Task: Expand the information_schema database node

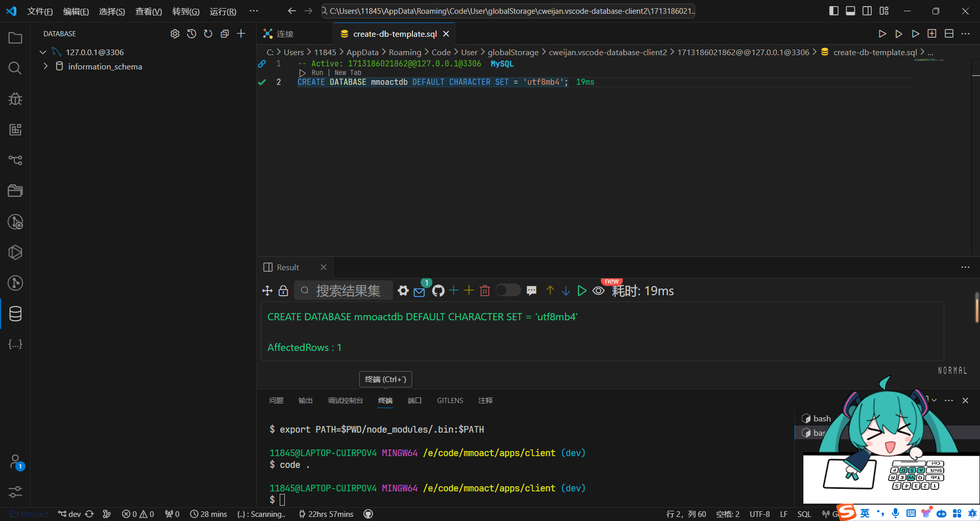Action: [x=46, y=66]
